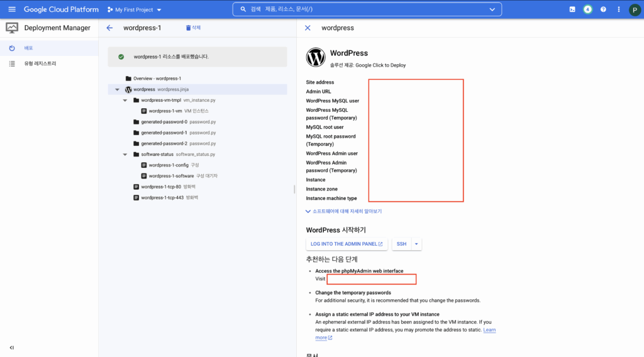
Task: Select software-status software_status.py row
Action: [197, 154]
